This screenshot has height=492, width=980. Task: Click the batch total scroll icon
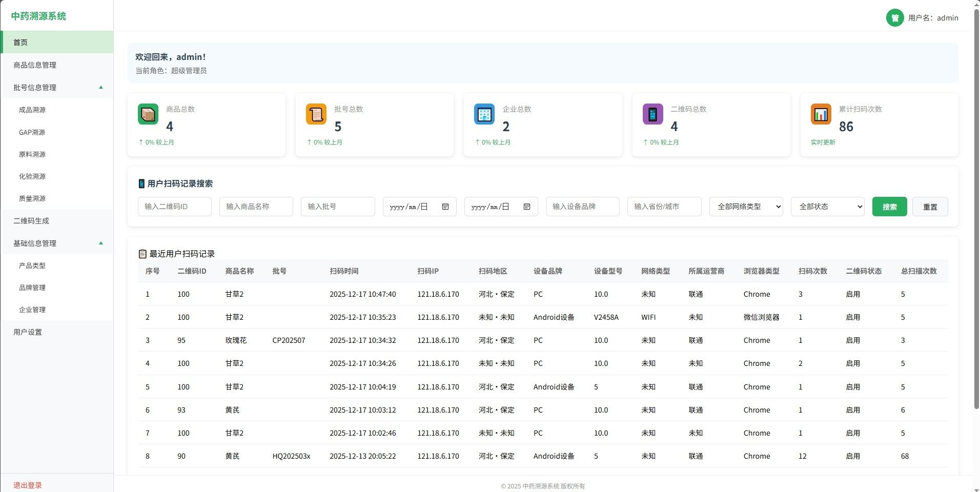316,114
